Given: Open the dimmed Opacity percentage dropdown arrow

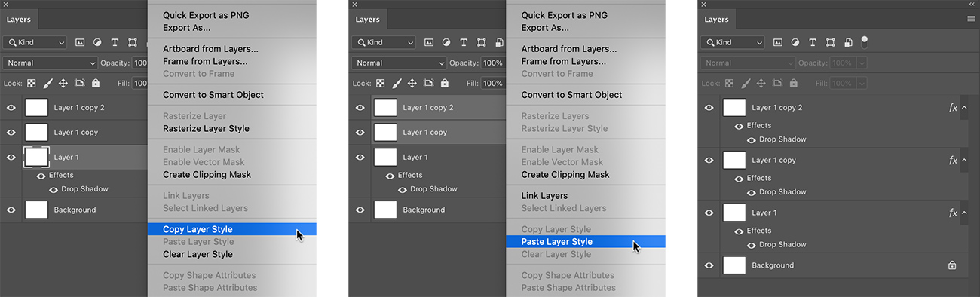Looking at the screenshot, I should tap(862, 63).
